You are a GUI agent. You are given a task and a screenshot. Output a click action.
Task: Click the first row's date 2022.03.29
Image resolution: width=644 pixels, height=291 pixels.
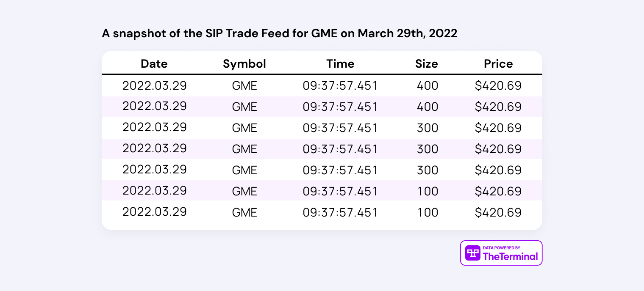[155, 85]
